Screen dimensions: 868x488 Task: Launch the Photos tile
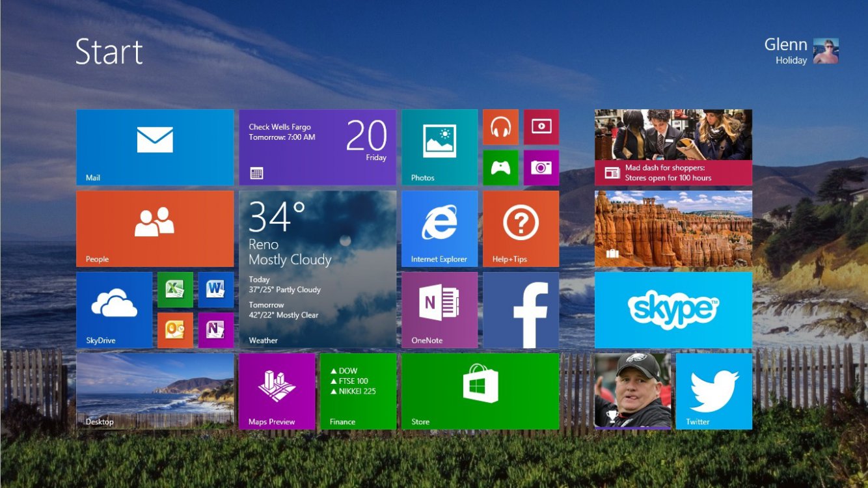[x=439, y=147]
